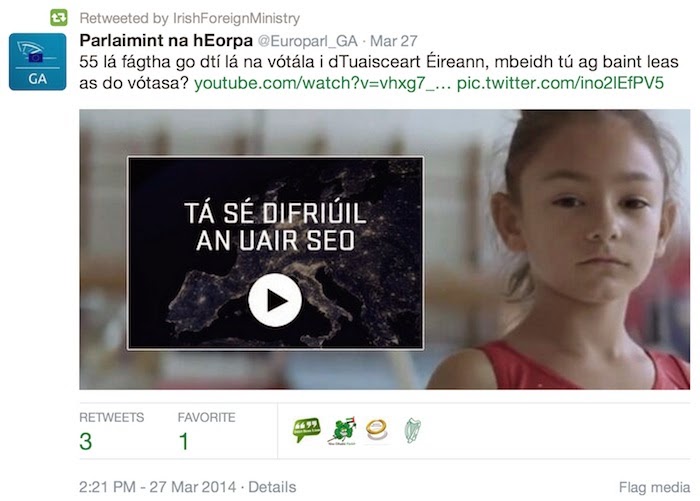View the 1 favorite count
This screenshot has height=501, width=700.
[x=183, y=441]
